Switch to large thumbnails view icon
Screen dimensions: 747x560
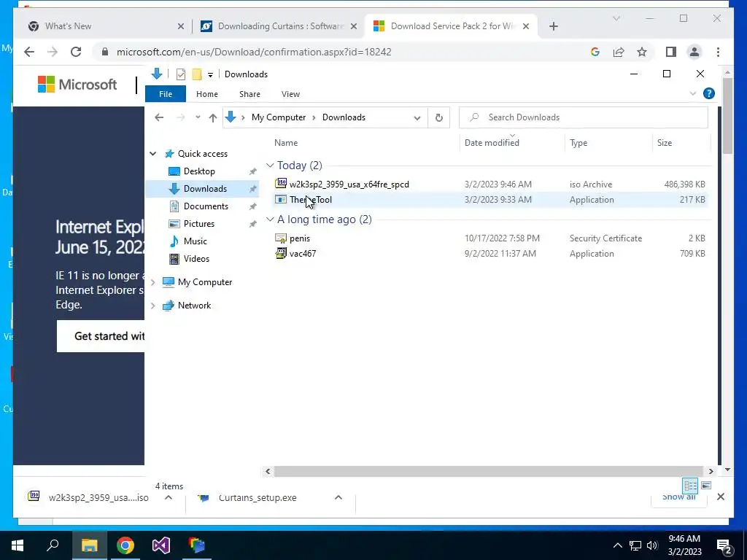(x=706, y=485)
